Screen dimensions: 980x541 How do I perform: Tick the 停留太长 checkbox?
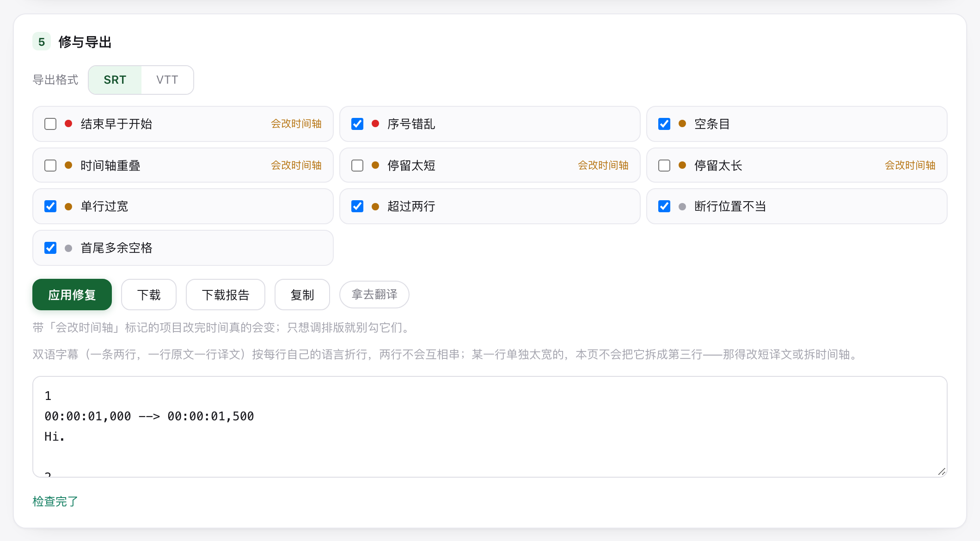pos(664,166)
